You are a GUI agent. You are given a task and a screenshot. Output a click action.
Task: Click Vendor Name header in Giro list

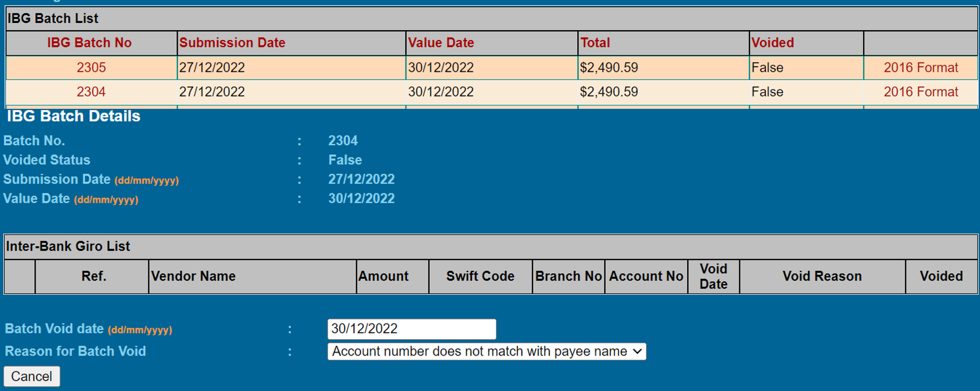193,276
